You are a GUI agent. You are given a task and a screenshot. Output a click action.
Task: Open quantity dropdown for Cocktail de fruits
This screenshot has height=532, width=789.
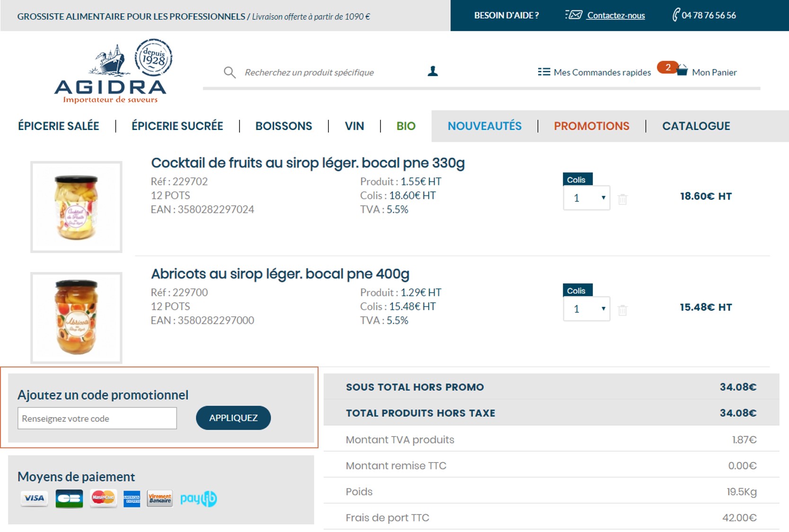click(586, 198)
